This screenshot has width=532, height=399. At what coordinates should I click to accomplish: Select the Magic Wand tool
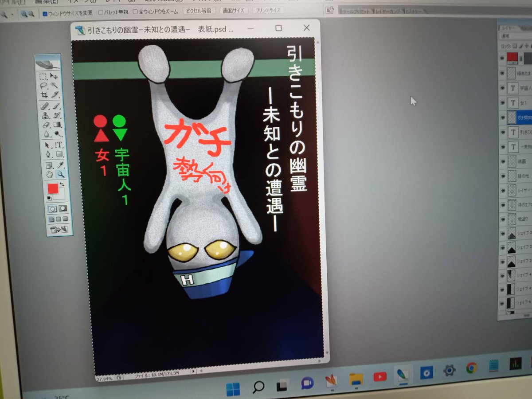[x=54, y=85]
